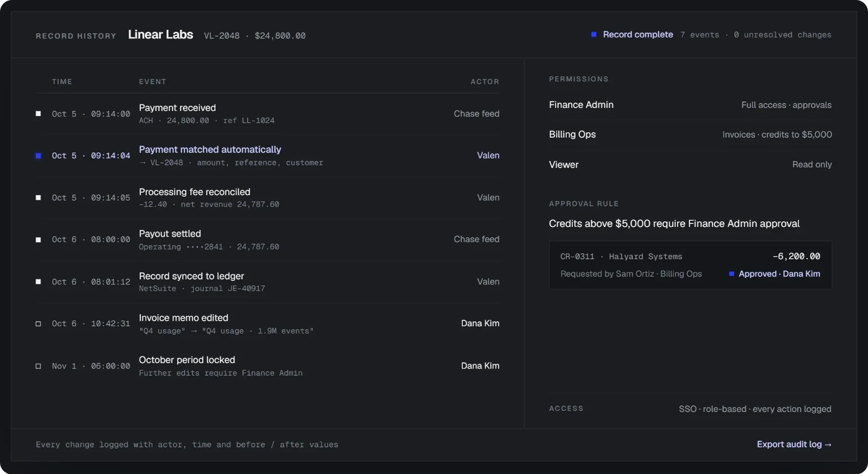Click the Credits above $5,000 approval rule text

point(674,223)
